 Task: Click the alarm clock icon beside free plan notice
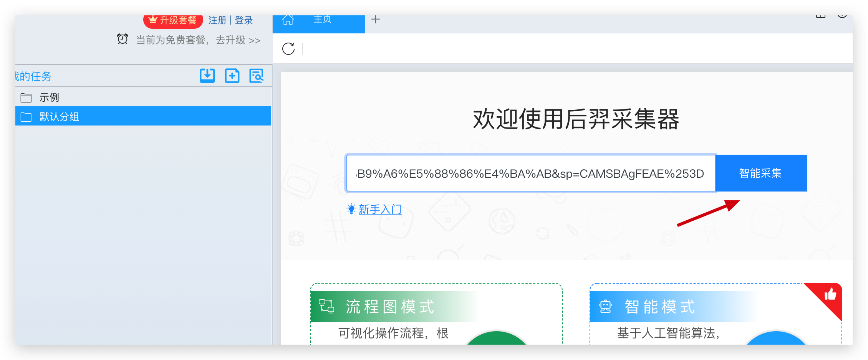pyautogui.click(x=123, y=39)
